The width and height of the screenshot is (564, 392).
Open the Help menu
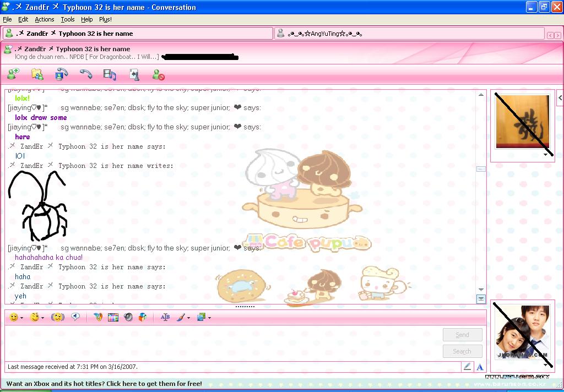86,19
